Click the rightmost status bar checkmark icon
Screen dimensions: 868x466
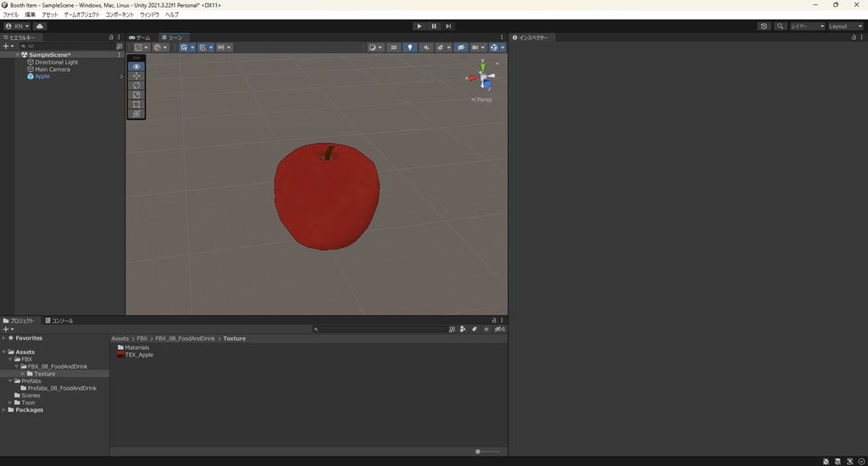(861, 461)
